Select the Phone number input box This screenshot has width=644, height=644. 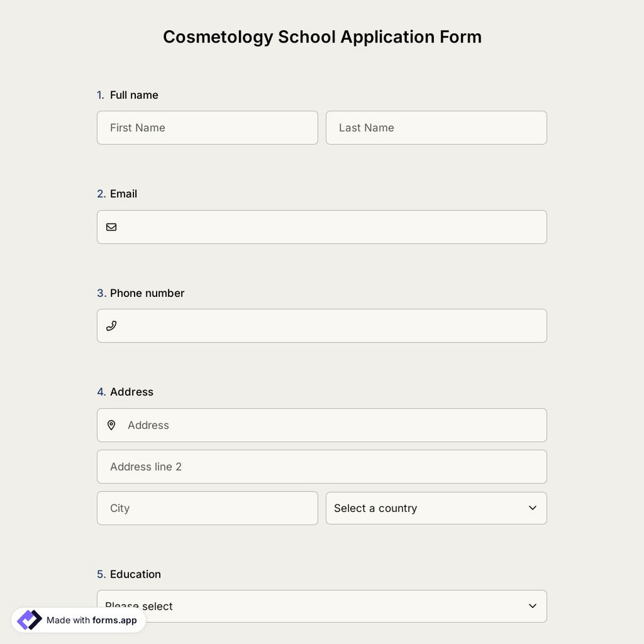pos(322,325)
